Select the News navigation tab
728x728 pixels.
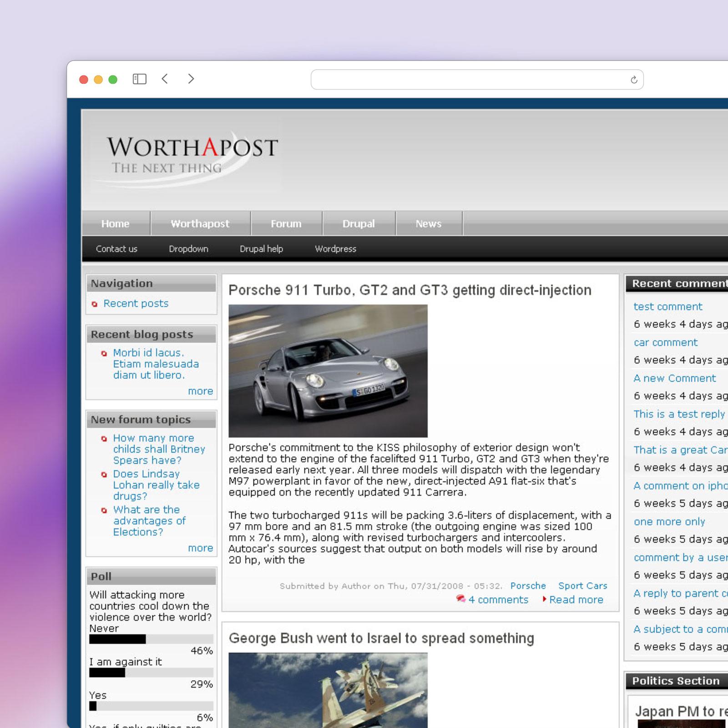pos(428,224)
